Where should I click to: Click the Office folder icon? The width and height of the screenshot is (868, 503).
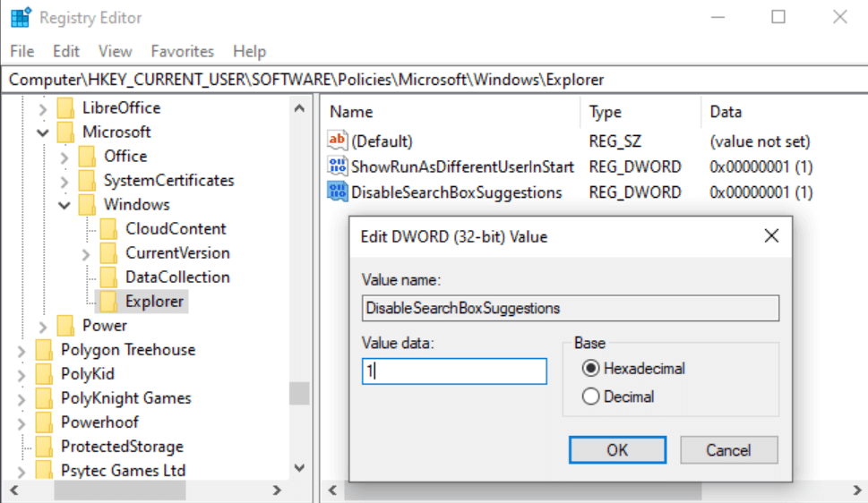click(x=87, y=157)
